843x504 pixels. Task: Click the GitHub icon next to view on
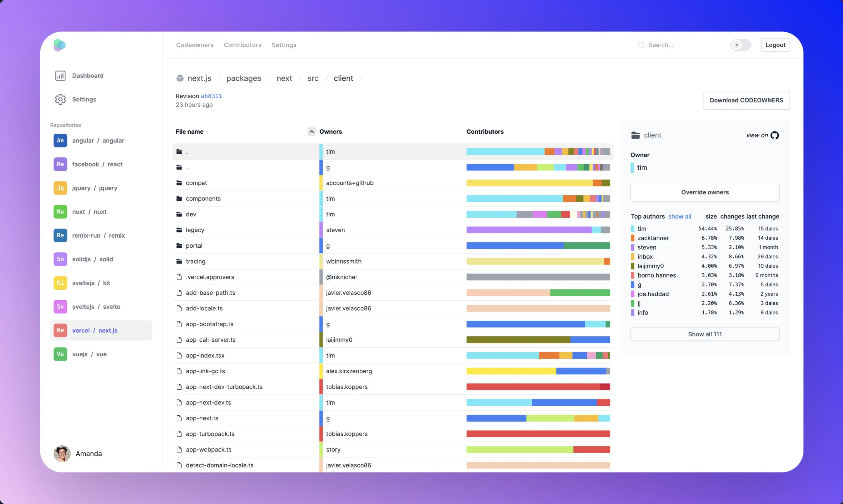click(x=775, y=135)
